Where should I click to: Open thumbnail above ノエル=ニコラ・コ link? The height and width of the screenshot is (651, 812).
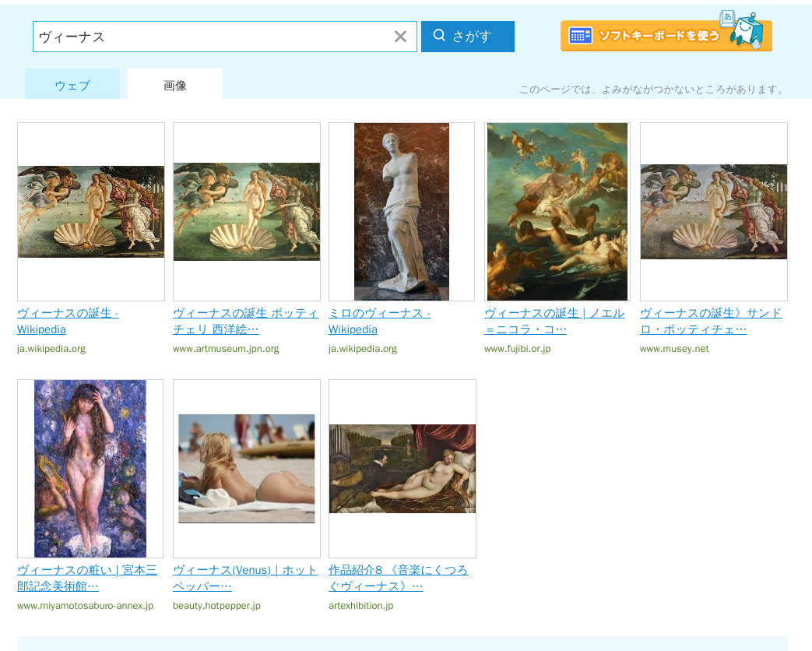coord(557,211)
